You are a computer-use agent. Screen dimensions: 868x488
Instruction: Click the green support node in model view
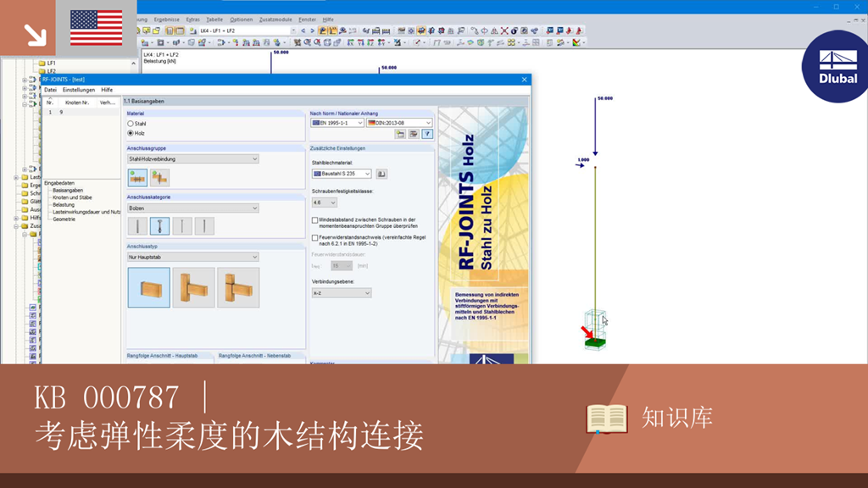pyautogui.click(x=595, y=344)
